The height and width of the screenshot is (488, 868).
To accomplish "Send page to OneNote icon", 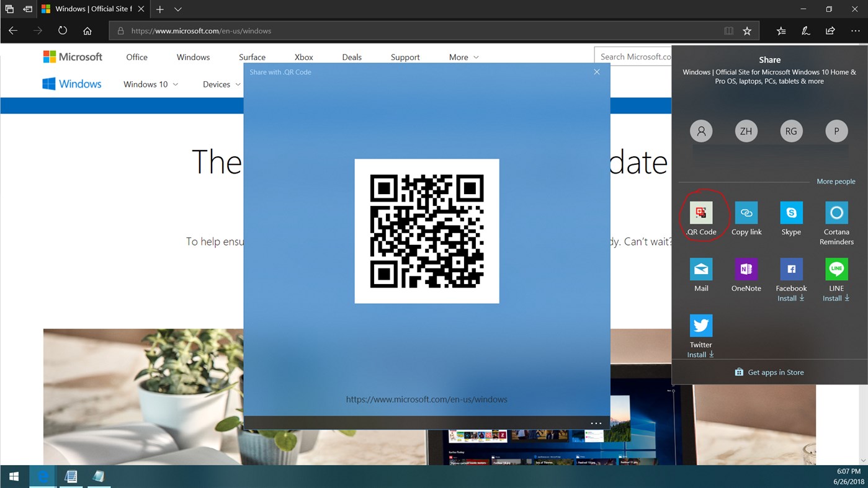I will [746, 268].
